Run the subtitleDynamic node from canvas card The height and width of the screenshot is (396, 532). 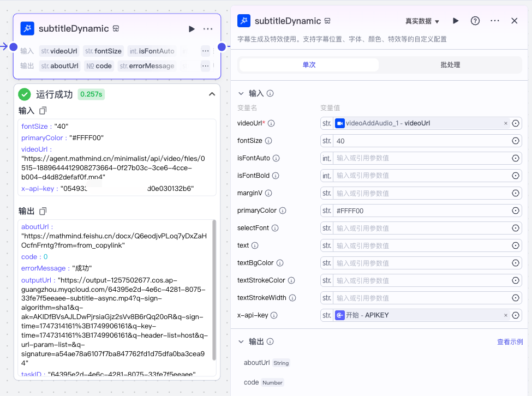(x=192, y=29)
